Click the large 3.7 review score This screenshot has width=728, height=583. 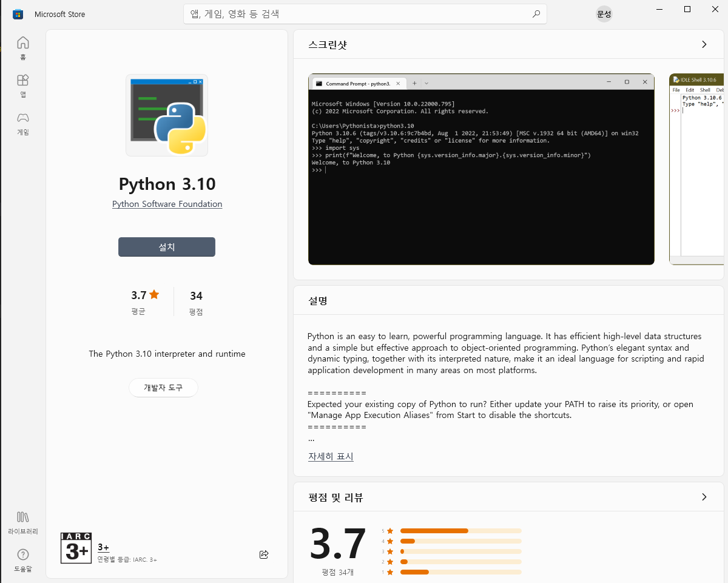(338, 544)
